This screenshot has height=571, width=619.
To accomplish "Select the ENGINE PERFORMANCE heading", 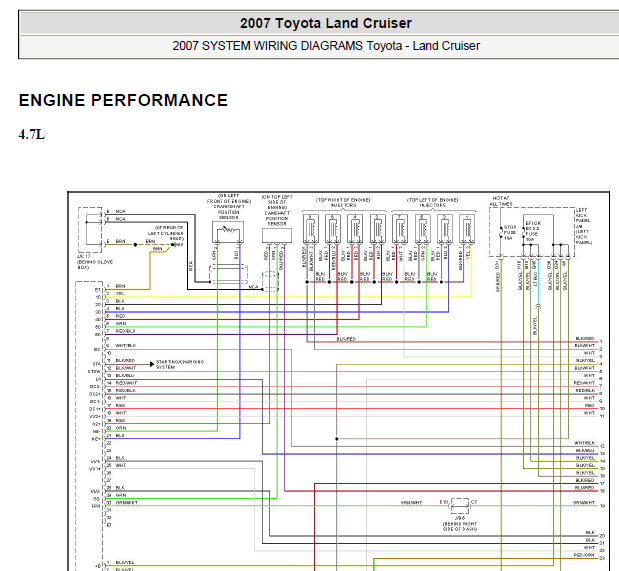I will 123,100.
